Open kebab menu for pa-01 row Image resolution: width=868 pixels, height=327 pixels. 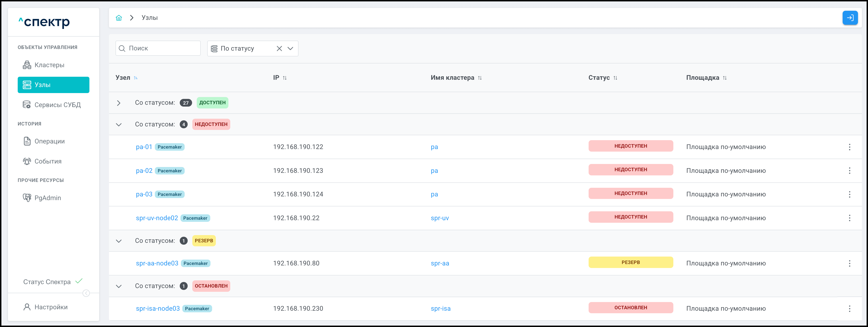point(849,147)
